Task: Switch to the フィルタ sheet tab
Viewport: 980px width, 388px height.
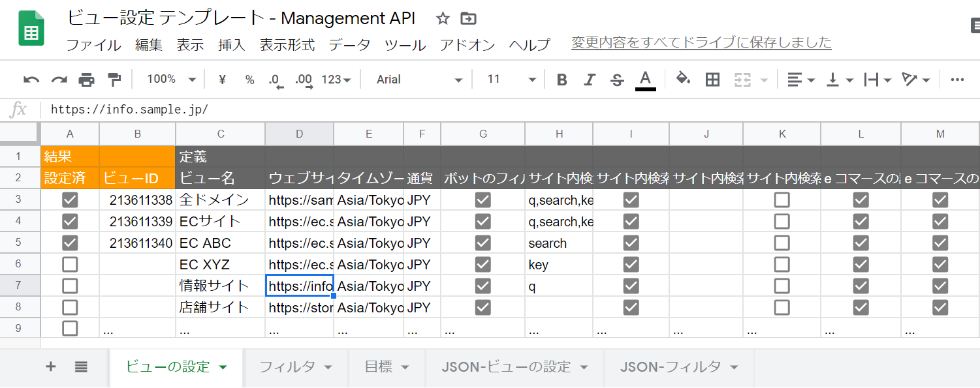Action: (x=295, y=367)
